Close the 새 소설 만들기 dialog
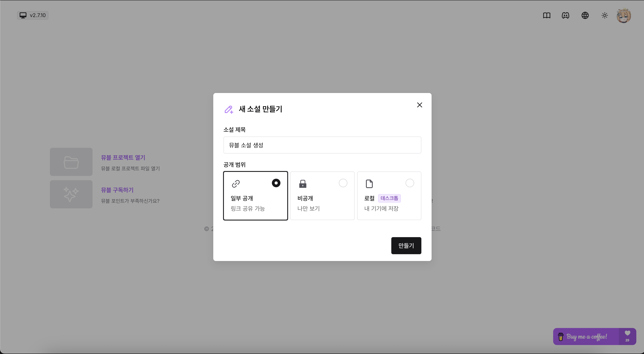The image size is (644, 354). pyautogui.click(x=419, y=105)
